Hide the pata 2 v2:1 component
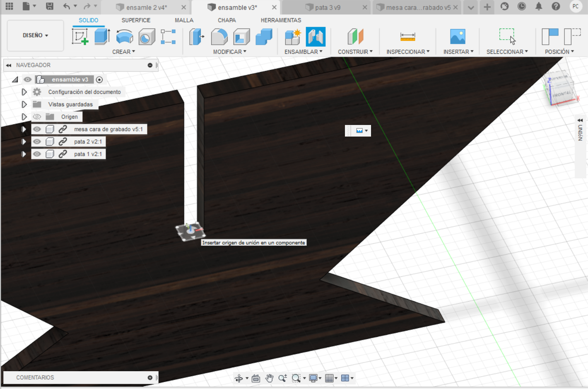This screenshot has width=588, height=389. point(37,142)
